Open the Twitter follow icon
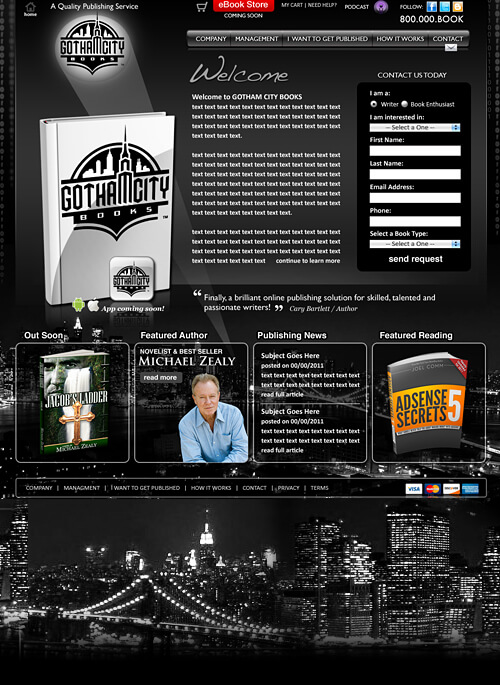This screenshot has width=500, height=685. 445,7
